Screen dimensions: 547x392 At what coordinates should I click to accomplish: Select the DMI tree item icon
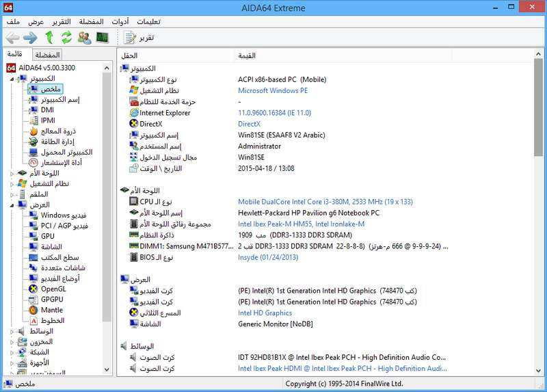34,110
